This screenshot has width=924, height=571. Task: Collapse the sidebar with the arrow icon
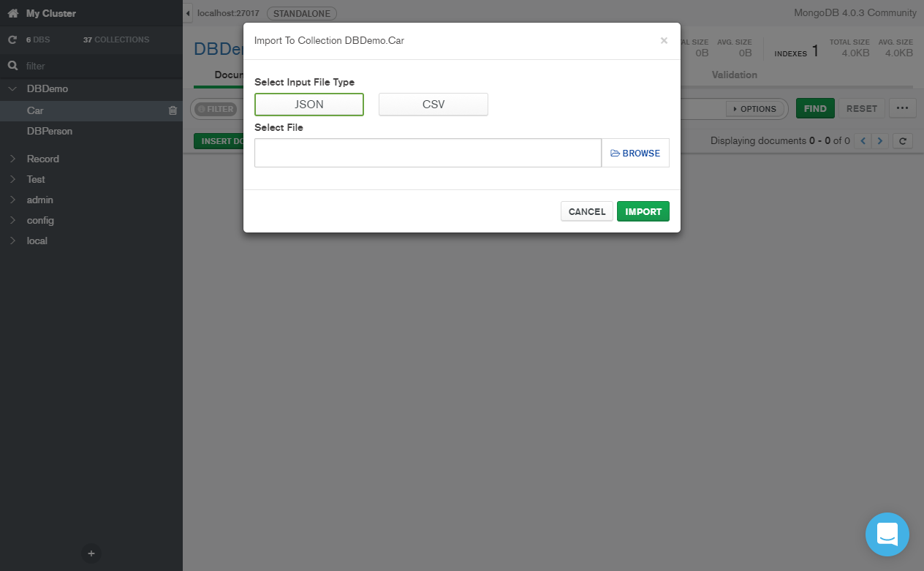(188, 13)
